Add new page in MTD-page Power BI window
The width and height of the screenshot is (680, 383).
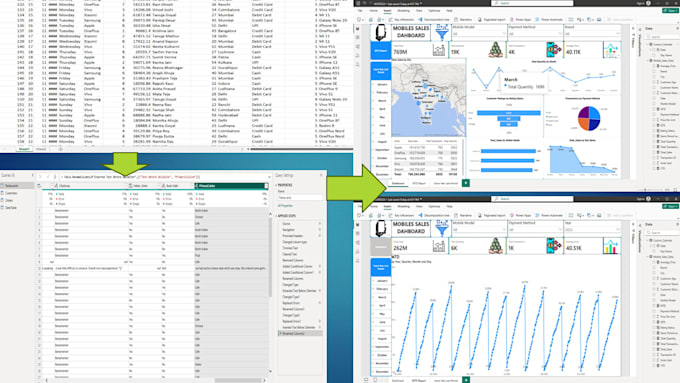pos(466,380)
